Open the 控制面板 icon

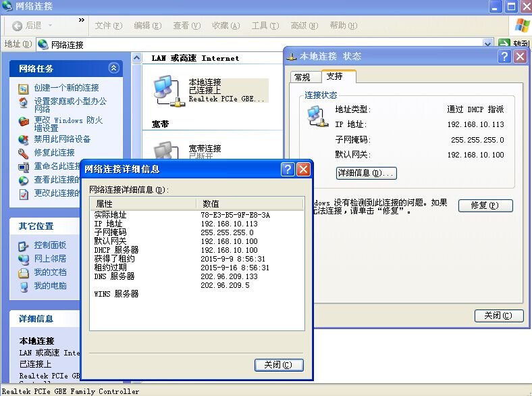point(23,246)
